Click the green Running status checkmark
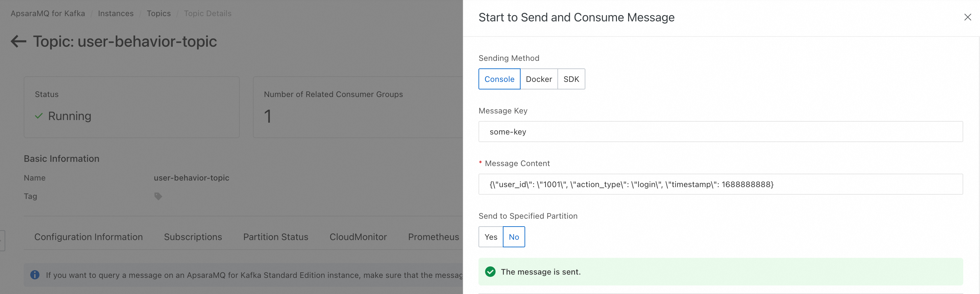 tap(39, 116)
